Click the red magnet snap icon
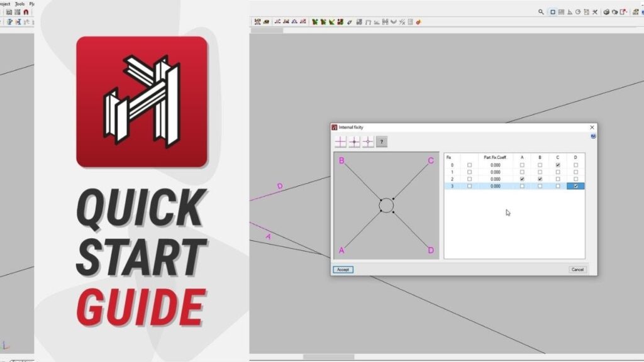This screenshot has width=644, height=362. tap(26, 12)
